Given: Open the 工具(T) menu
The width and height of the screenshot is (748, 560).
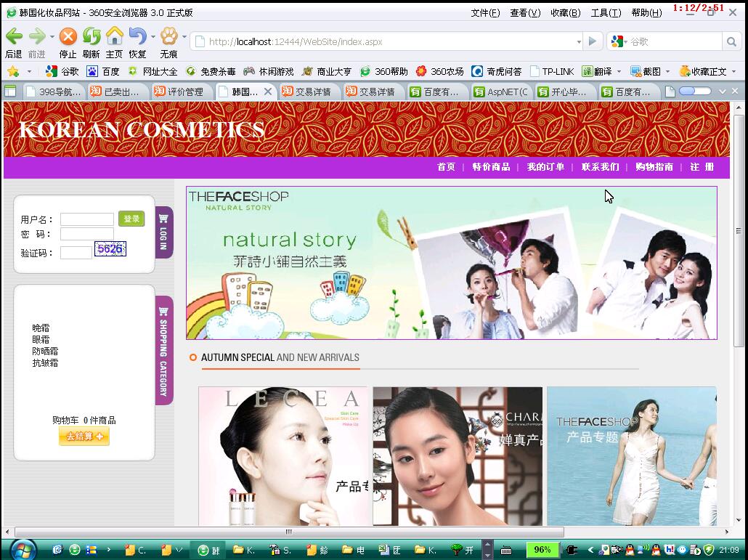Looking at the screenshot, I should (606, 13).
